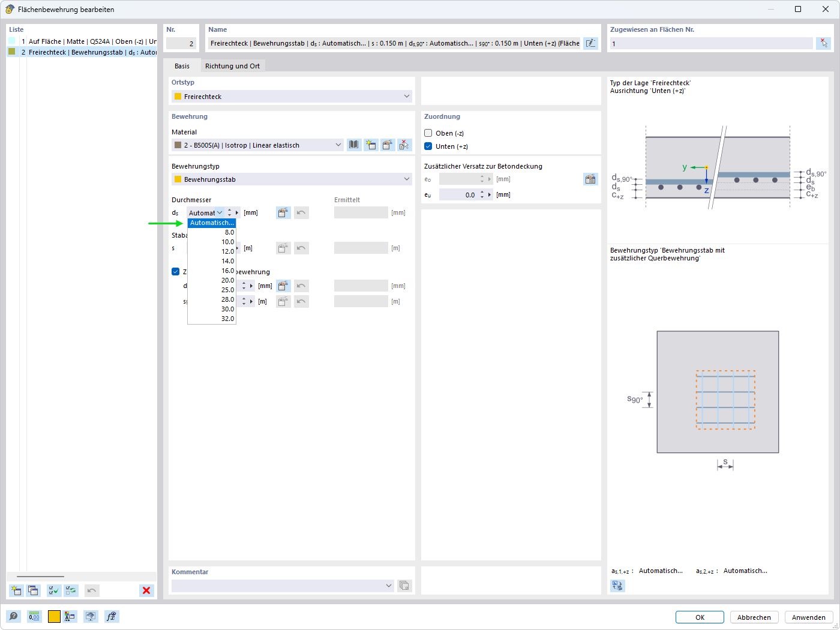The image size is (840, 630).
Task: Select 32.0 from the diameter options
Action: point(212,319)
